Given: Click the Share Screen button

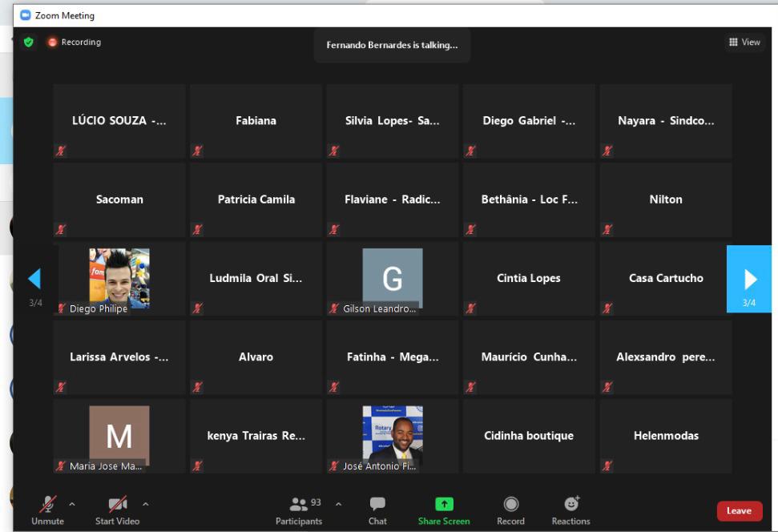Looking at the screenshot, I should pos(444,510).
